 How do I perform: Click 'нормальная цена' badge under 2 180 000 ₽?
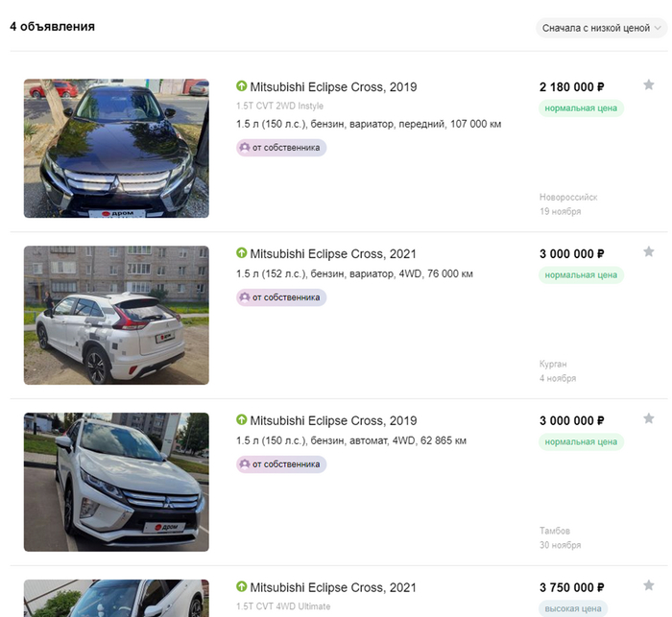coord(581,108)
